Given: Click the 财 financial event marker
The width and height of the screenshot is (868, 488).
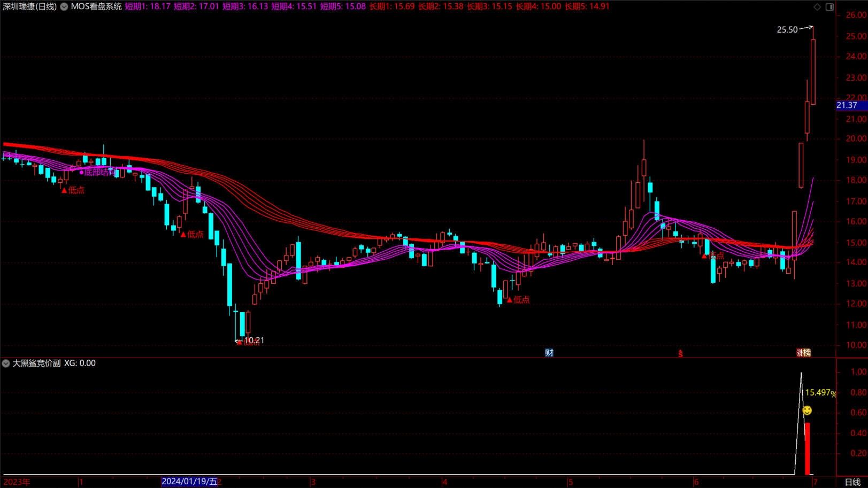Looking at the screenshot, I should (549, 353).
